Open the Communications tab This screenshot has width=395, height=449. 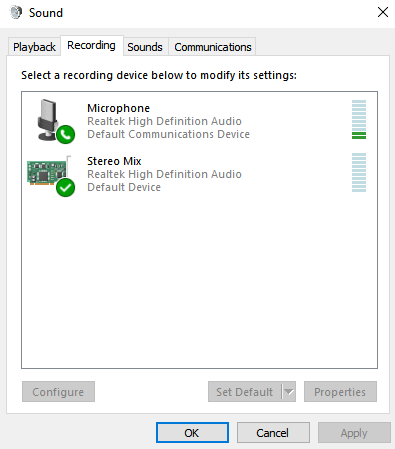coord(213,47)
